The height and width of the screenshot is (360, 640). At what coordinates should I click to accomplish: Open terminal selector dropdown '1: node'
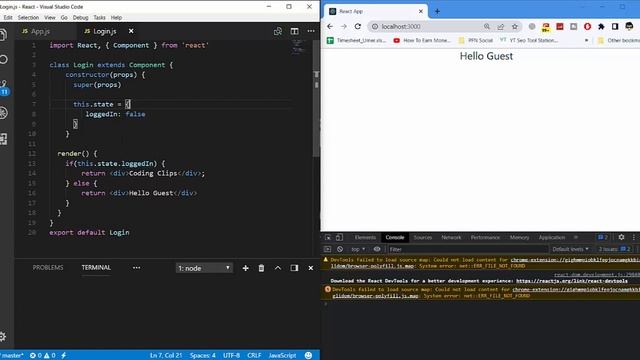(204, 268)
